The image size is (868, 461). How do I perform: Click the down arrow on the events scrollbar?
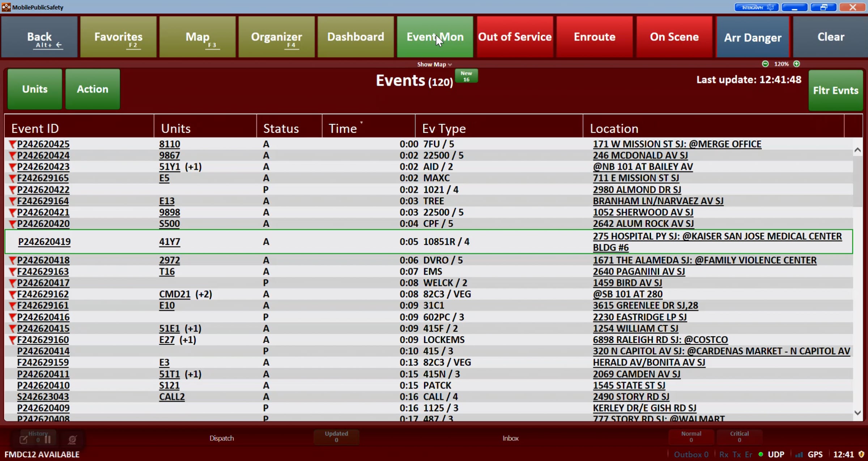[857, 412]
